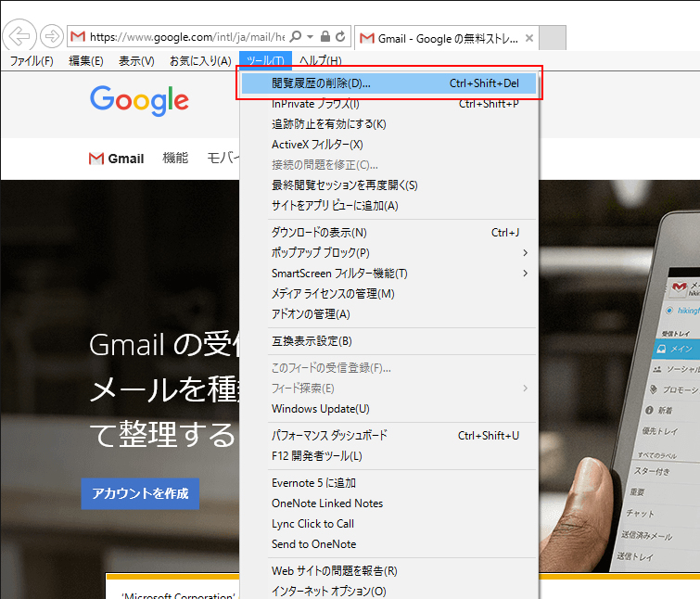
Task: Select Lync Click to Call entry
Action: coord(388,524)
